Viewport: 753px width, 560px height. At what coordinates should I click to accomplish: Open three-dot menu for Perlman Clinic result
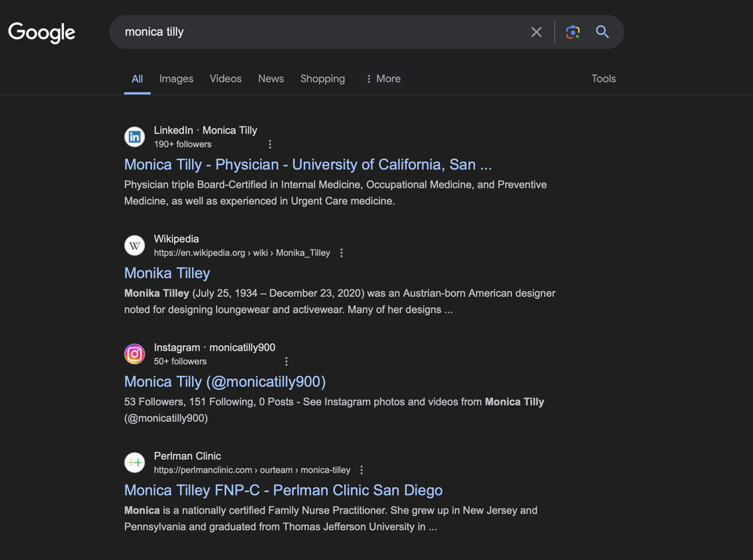pyautogui.click(x=361, y=470)
